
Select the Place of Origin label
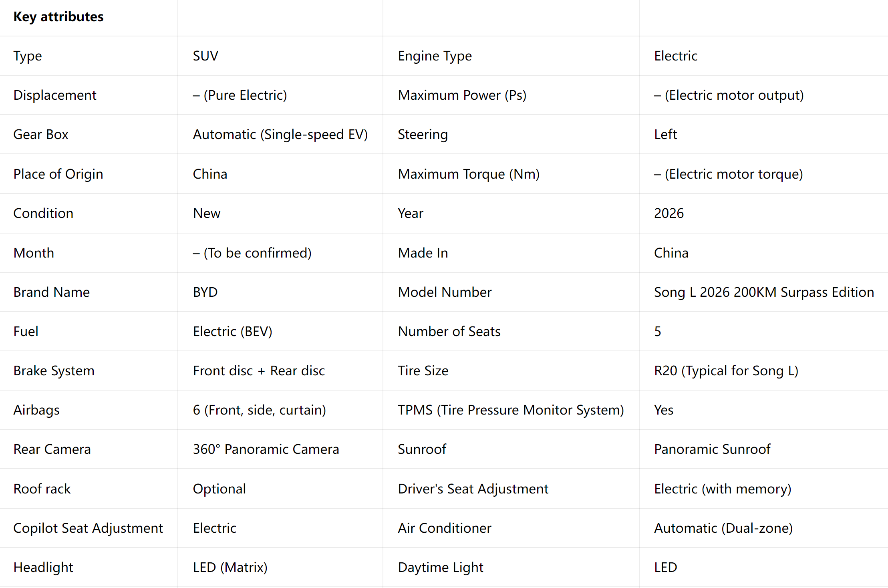[58, 174]
